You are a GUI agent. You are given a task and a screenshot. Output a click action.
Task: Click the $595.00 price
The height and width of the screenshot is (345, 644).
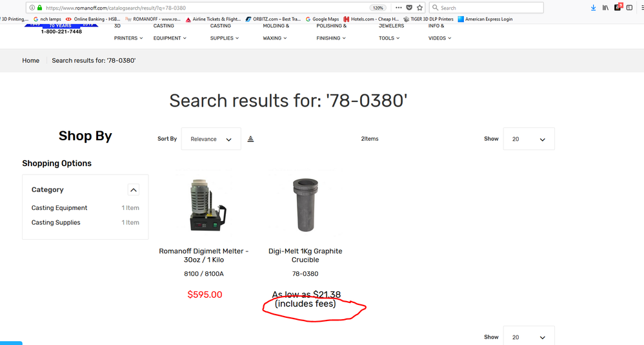pos(205,295)
